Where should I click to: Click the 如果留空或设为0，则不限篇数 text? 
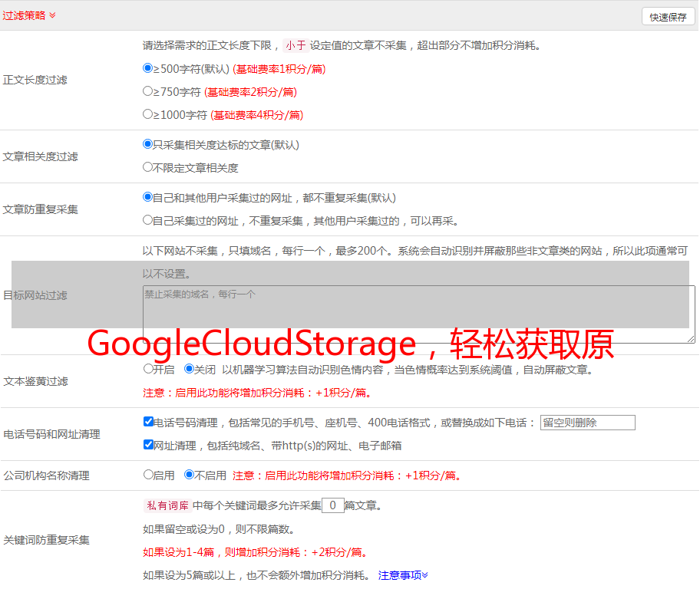tap(219, 530)
